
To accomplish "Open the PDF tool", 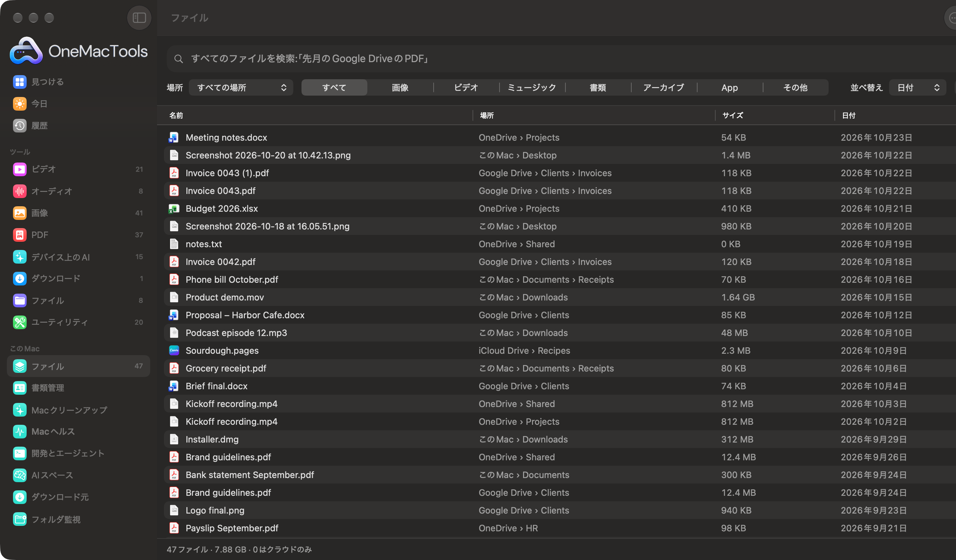I will pyautogui.click(x=79, y=235).
